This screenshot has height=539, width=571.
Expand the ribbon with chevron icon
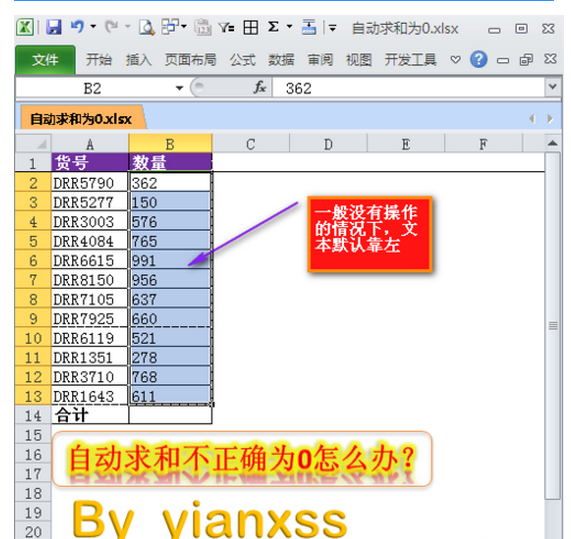pos(455,59)
